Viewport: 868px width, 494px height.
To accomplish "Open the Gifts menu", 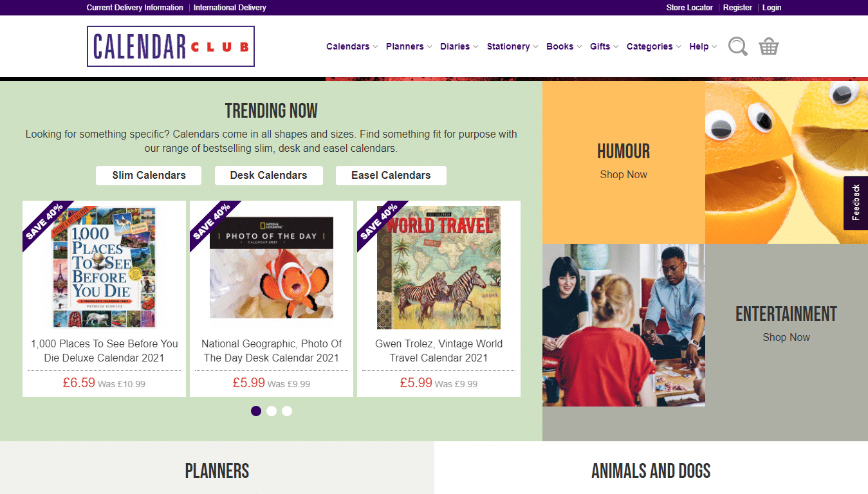I will click(x=604, y=46).
